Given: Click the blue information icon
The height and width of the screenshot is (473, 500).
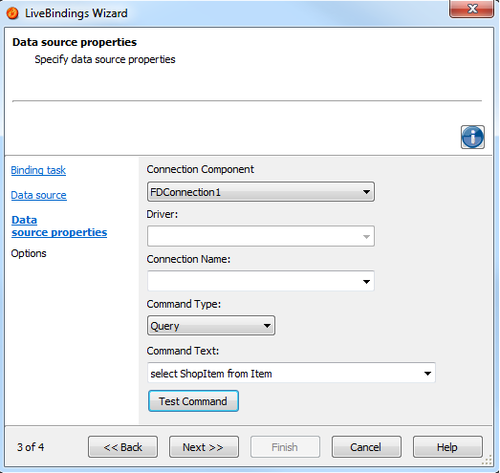Looking at the screenshot, I should [473, 137].
